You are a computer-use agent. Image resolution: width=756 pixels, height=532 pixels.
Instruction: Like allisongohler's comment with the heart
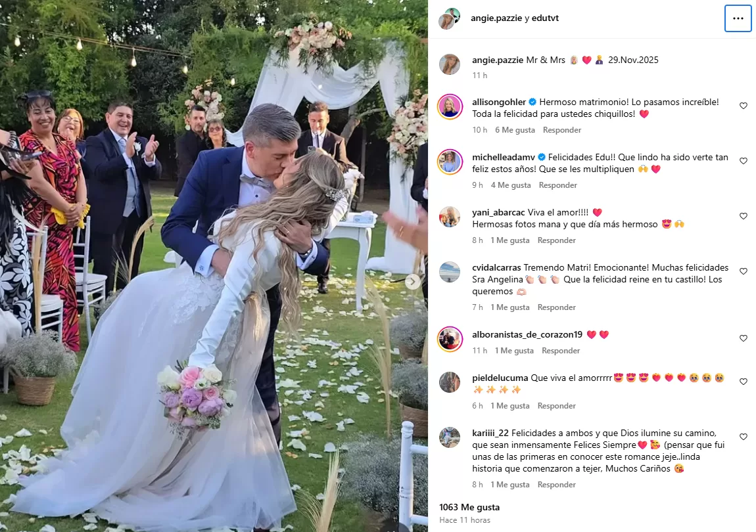(x=743, y=106)
